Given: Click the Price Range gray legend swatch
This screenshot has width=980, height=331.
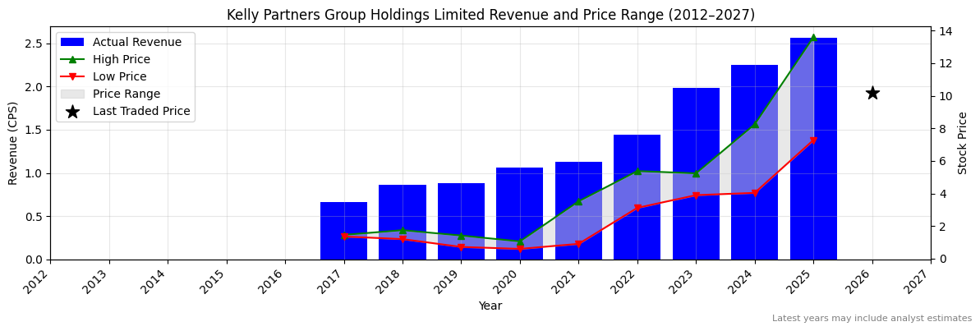Looking at the screenshot, I should [72, 94].
